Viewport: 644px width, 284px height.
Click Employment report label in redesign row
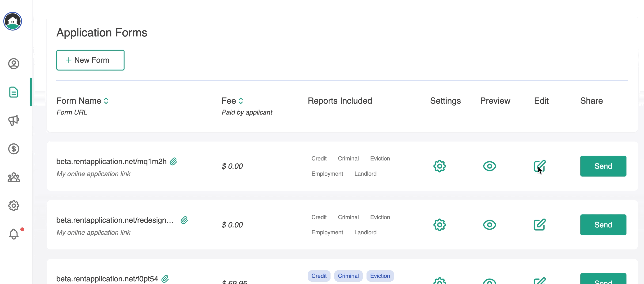pyautogui.click(x=327, y=232)
